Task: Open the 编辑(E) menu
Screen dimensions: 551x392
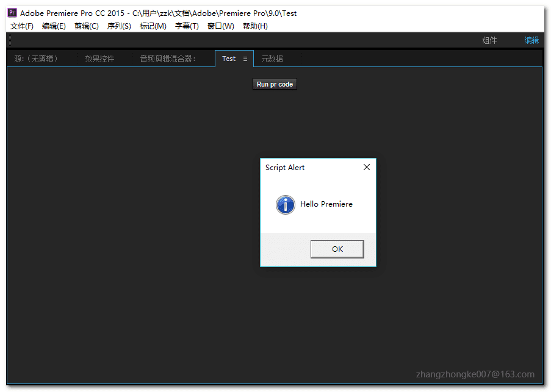Action: [54, 26]
